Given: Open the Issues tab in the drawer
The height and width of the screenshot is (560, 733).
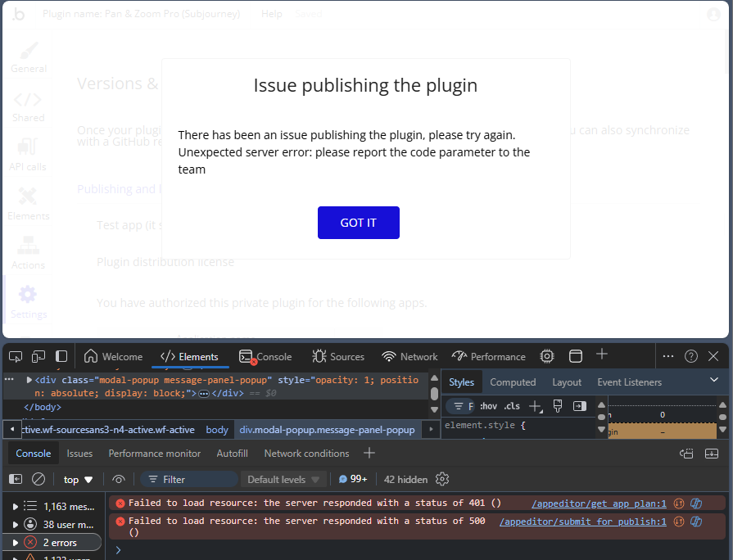Looking at the screenshot, I should click(79, 453).
